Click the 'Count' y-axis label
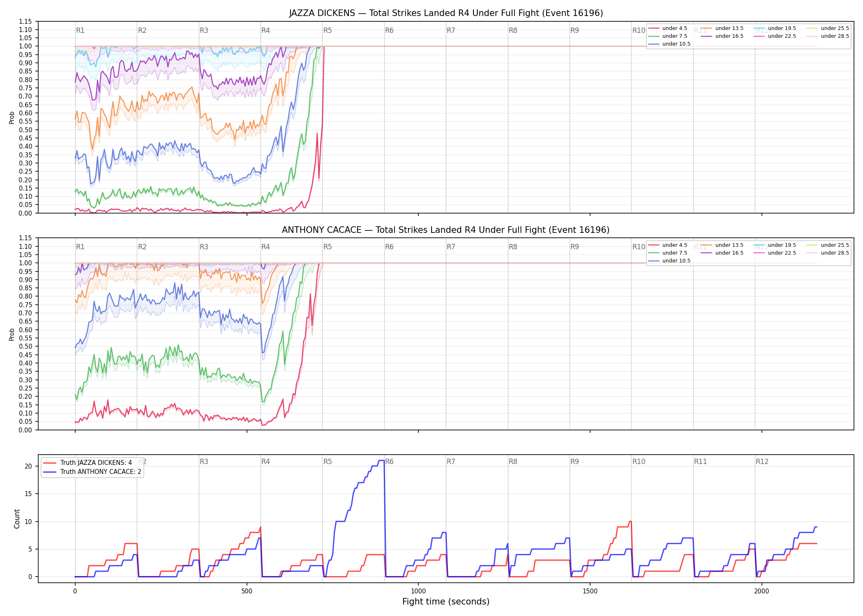Viewport: 863px width, 616px height. pyautogui.click(x=17, y=519)
